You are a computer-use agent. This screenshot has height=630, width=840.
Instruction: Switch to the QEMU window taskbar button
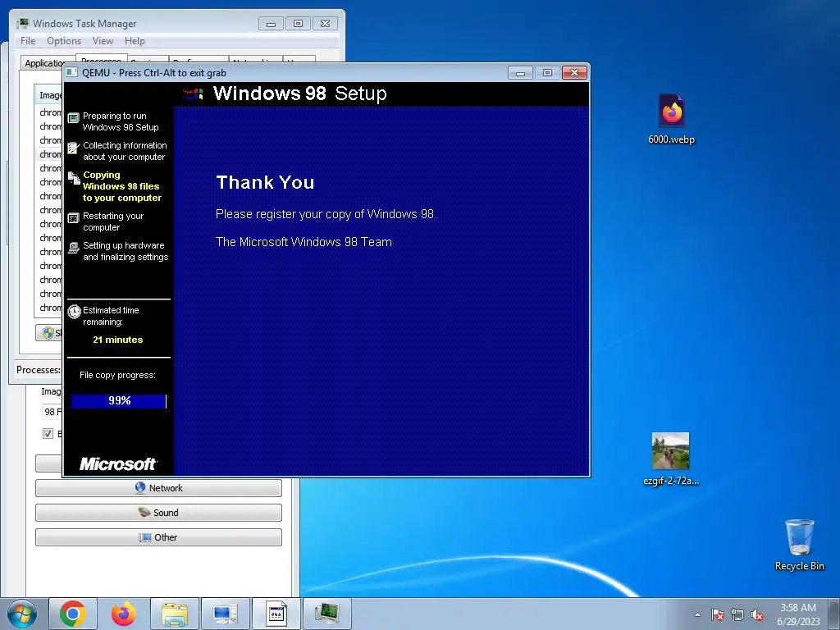pos(276,614)
